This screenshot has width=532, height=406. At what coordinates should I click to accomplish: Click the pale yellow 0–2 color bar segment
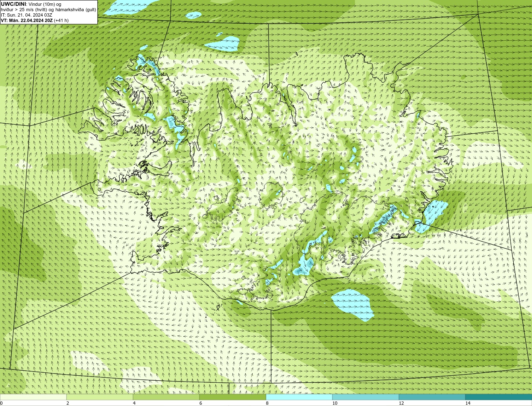33,397
